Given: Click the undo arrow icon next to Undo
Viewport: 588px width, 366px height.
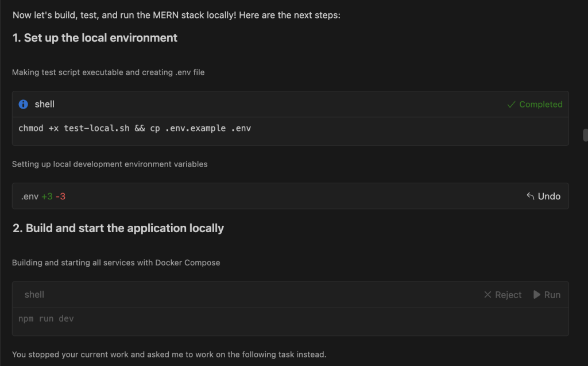Looking at the screenshot, I should click(x=530, y=196).
